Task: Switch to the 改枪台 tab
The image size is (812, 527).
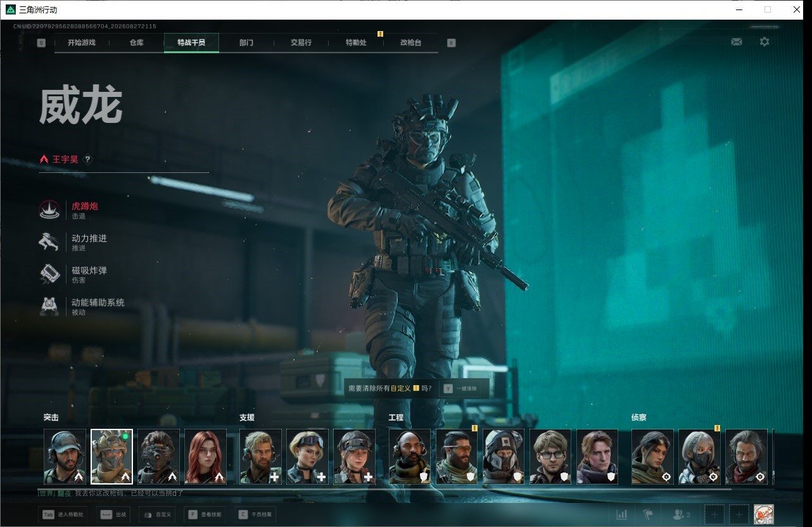Action: (410, 43)
